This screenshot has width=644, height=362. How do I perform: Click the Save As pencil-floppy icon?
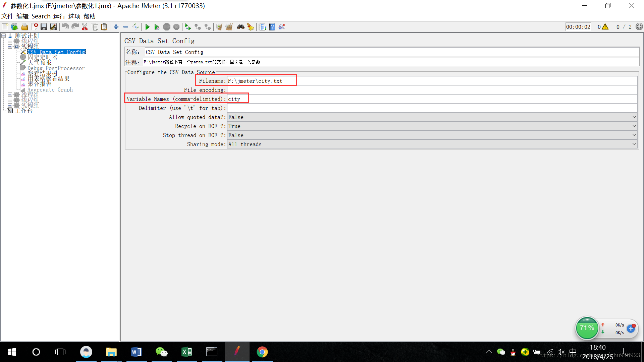pos(54,27)
